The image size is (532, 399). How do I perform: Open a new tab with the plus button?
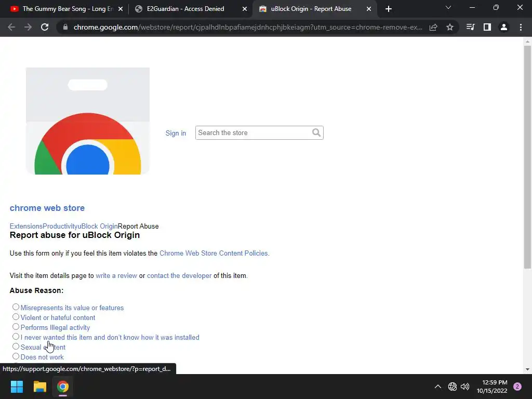[389, 9]
